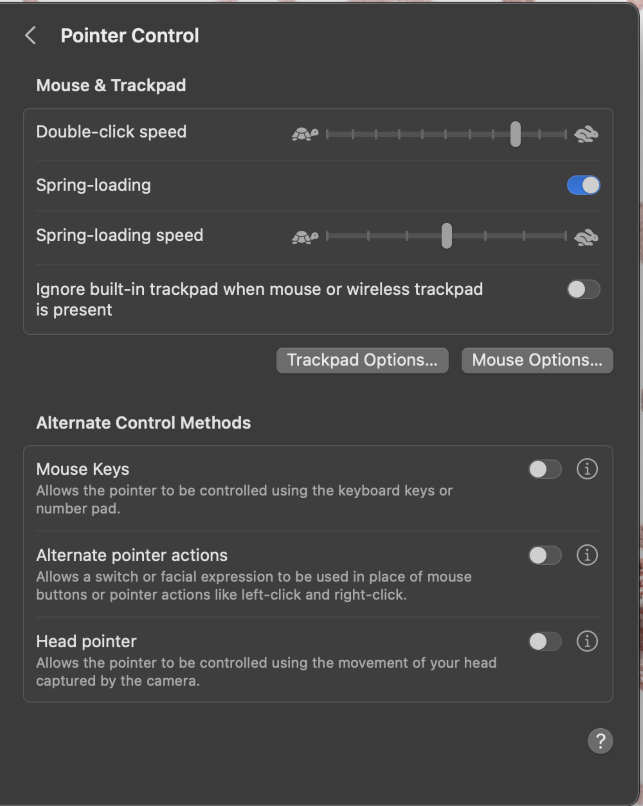Click the Mouse Keys info icon
This screenshot has width=643, height=806.
tap(587, 469)
